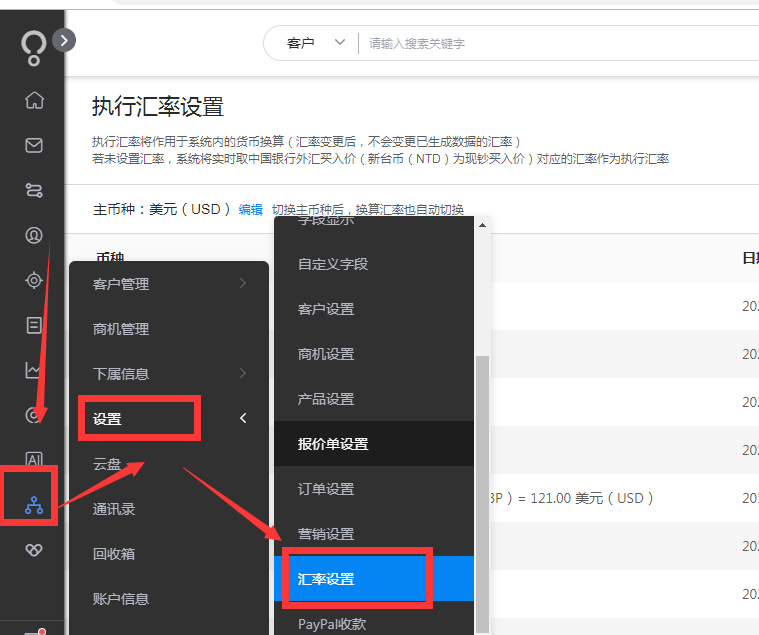Open the Home icon in sidebar

[x=34, y=100]
